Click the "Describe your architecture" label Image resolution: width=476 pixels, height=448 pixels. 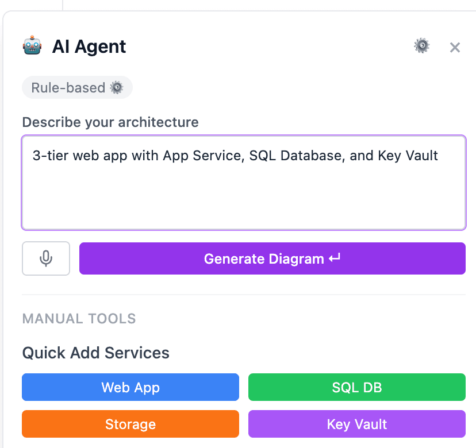[x=110, y=122]
